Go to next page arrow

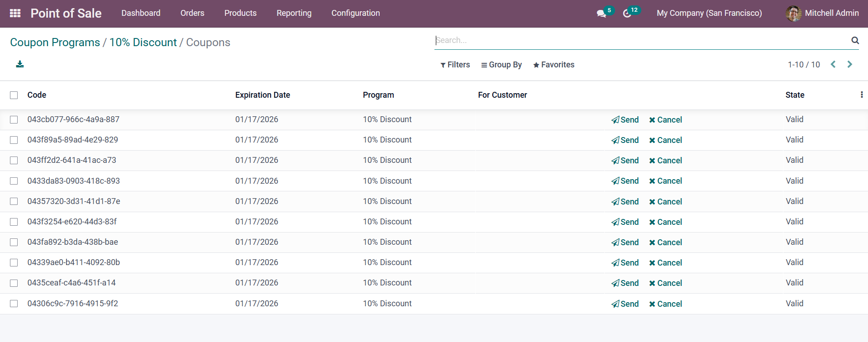click(849, 64)
